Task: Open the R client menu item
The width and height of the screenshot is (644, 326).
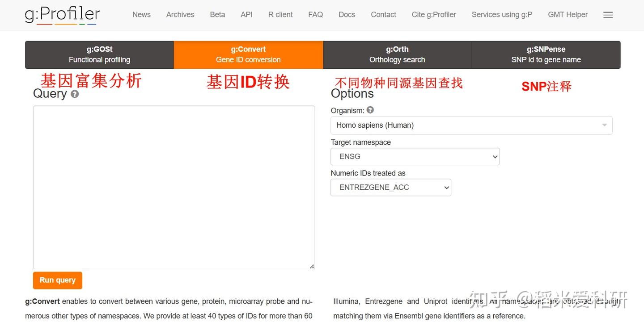Action: [280, 14]
